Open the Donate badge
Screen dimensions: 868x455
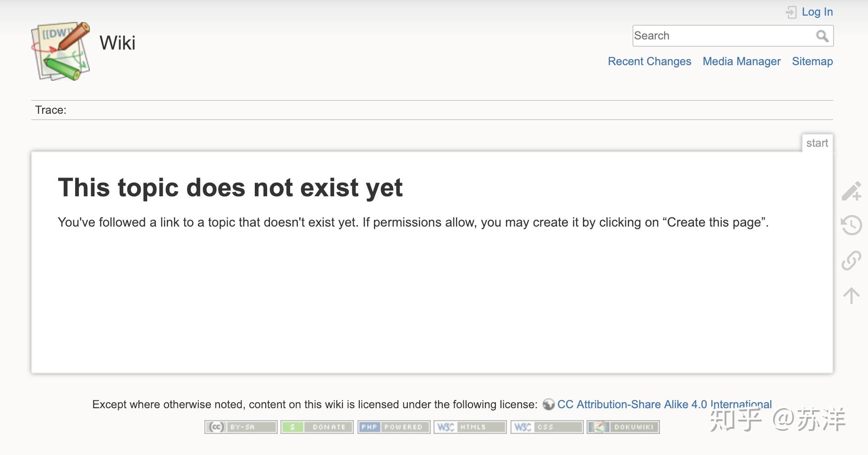click(317, 427)
